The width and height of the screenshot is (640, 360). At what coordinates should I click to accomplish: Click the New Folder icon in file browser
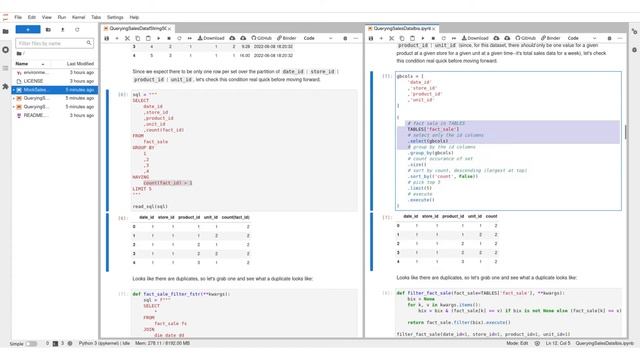[48, 29]
